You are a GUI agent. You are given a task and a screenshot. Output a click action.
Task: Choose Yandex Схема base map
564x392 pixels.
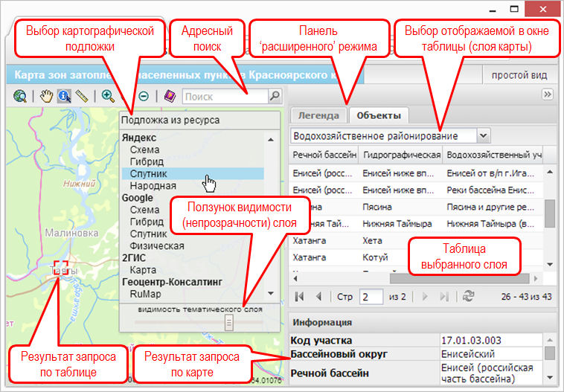tap(144, 150)
